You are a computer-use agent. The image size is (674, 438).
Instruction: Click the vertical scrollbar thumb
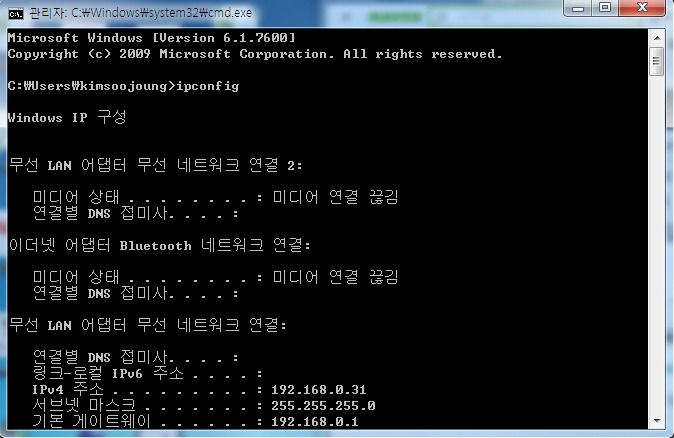point(657,61)
